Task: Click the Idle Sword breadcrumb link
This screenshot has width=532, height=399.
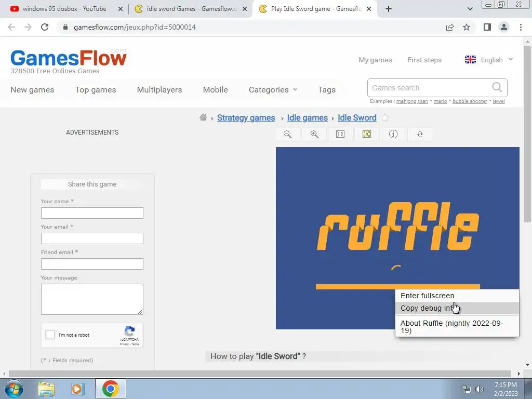Action: [x=357, y=118]
